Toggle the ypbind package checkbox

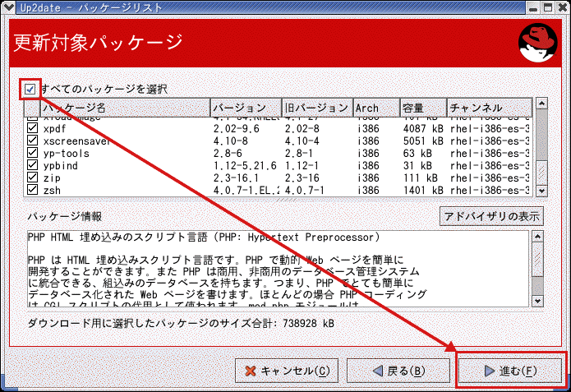click(32, 165)
